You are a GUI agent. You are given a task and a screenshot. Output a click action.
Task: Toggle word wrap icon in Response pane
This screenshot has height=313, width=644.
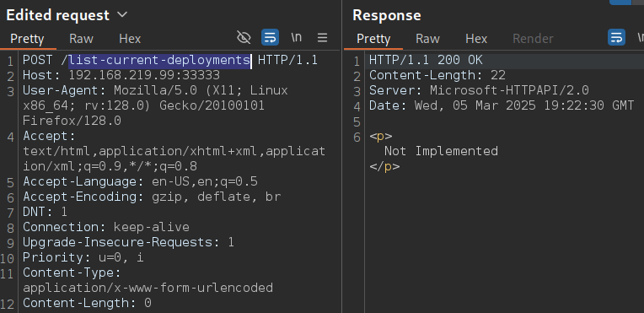point(616,37)
